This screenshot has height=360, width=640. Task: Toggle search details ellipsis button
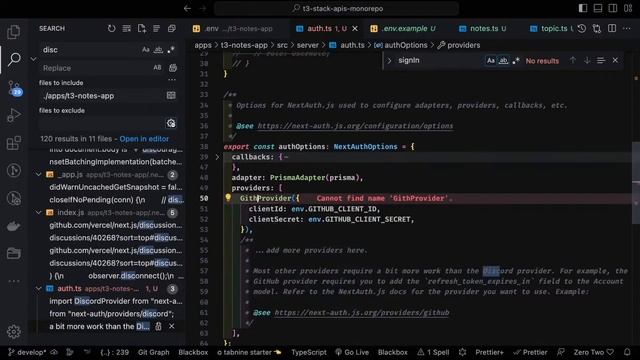(172, 80)
